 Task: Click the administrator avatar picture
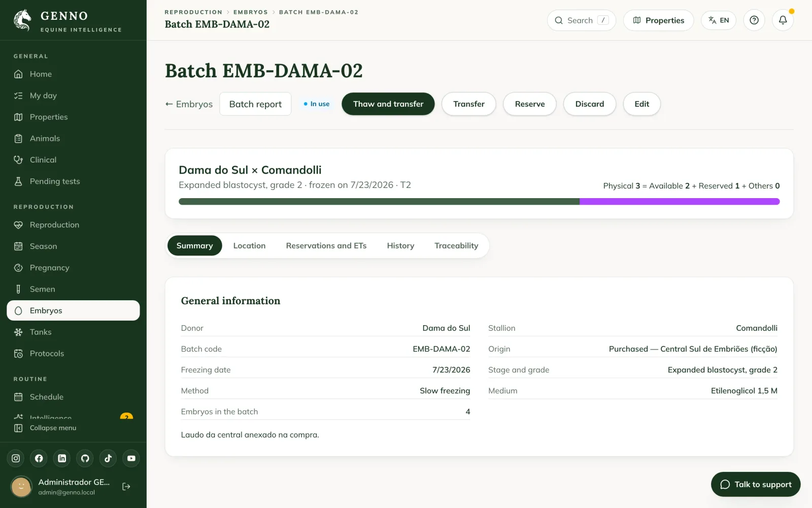tap(21, 487)
